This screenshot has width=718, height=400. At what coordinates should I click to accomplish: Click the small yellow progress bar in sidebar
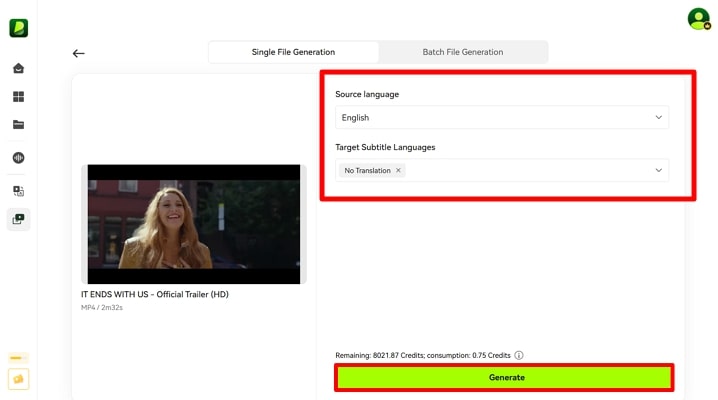18,358
